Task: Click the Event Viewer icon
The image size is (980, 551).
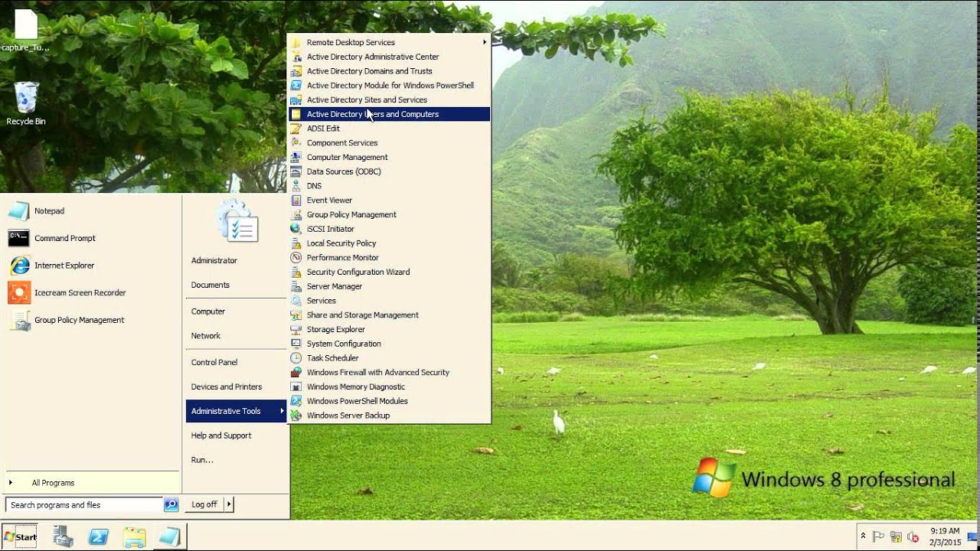Action: [296, 201]
